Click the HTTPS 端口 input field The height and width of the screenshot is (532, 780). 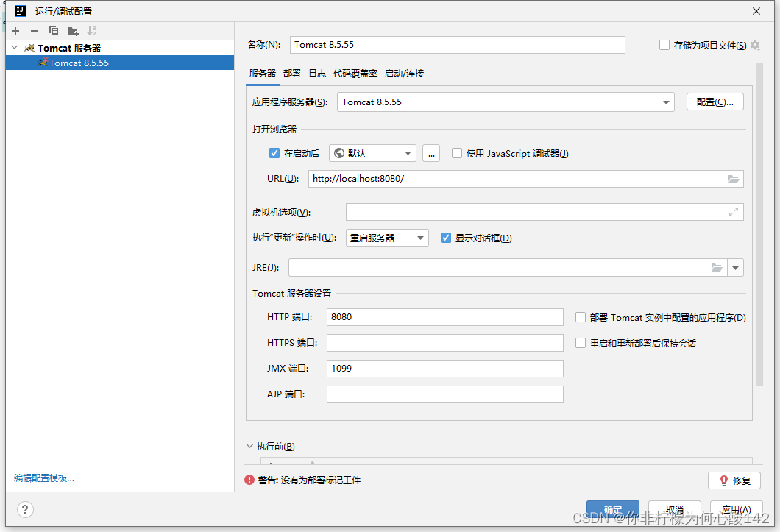[x=444, y=343]
